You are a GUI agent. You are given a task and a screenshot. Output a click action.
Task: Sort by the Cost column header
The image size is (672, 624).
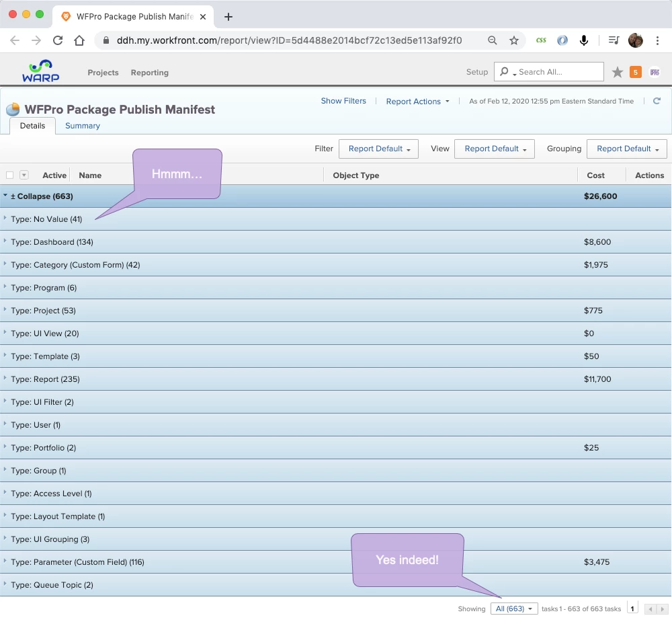click(595, 175)
